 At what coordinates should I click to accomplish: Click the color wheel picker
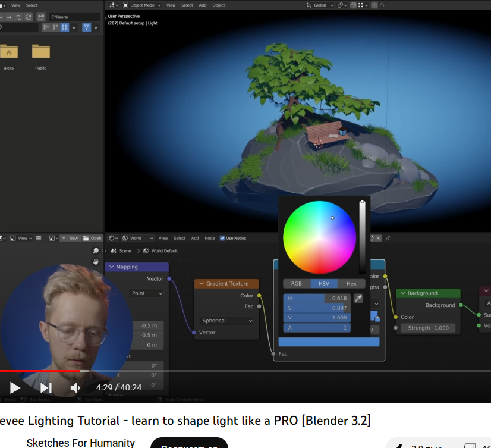[319, 237]
